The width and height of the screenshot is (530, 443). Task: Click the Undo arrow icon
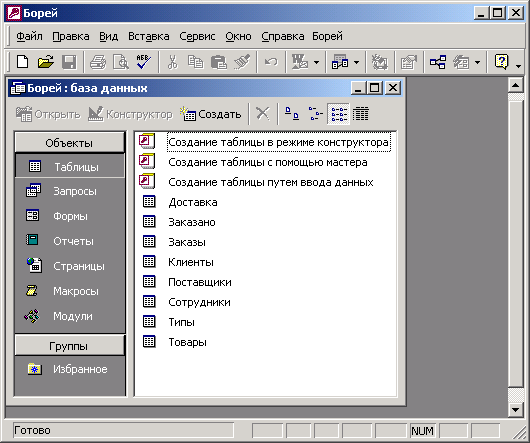click(x=271, y=62)
